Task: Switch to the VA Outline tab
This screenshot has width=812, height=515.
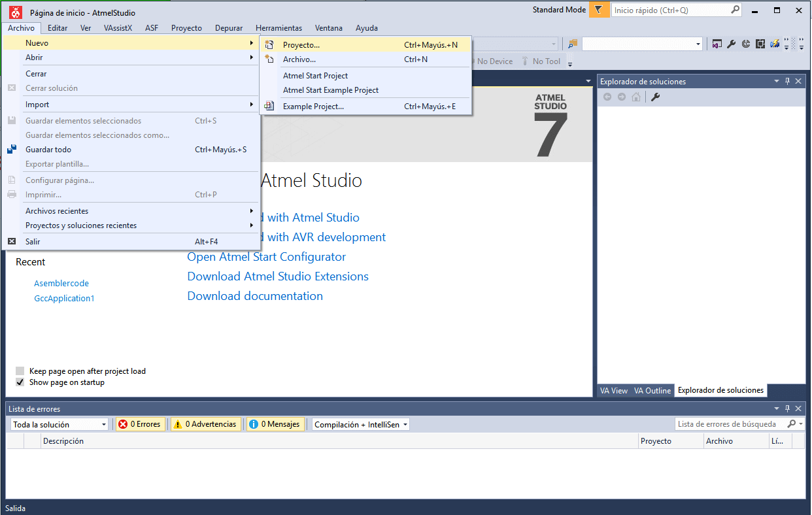Action: 652,390
